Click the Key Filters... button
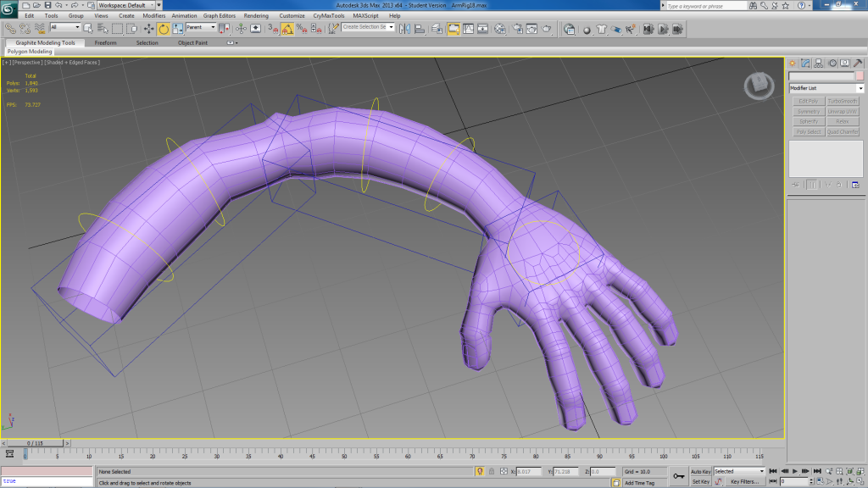 (x=744, y=481)
